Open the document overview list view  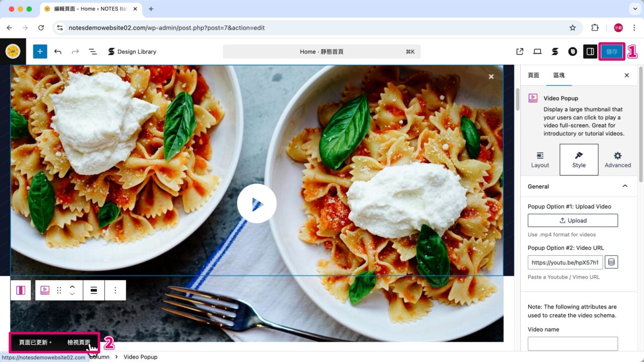(x=93, y=51)
